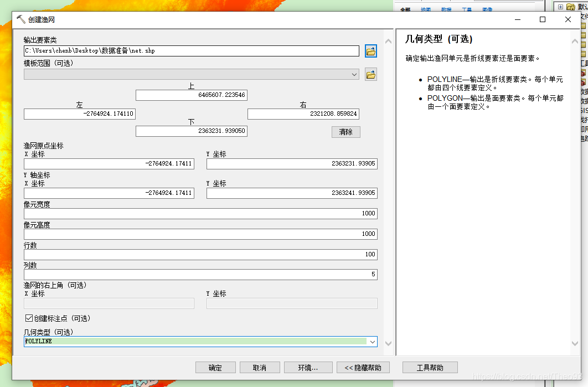The width and height of the screenshot is (588, 387).
Task: Click the 渔网原点坐标 X 坐标 field
Action: [109, 163]
